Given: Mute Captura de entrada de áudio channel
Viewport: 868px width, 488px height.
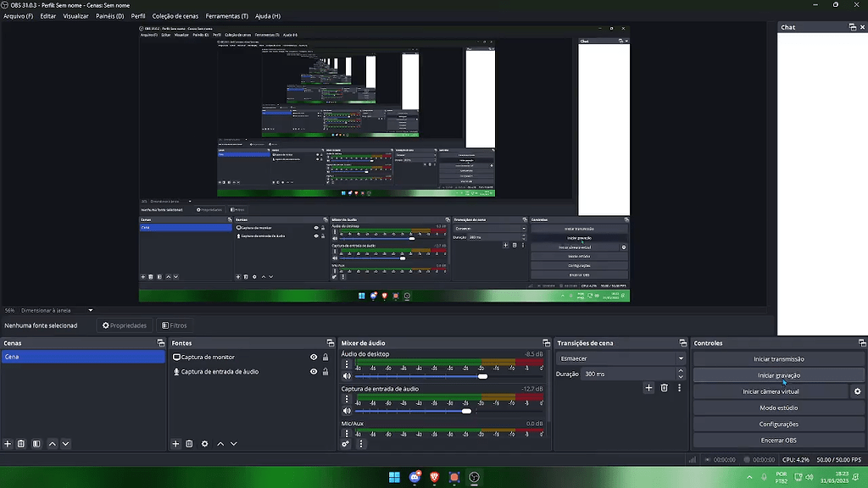Looking at the screenshot, I should tap(347, 411).
